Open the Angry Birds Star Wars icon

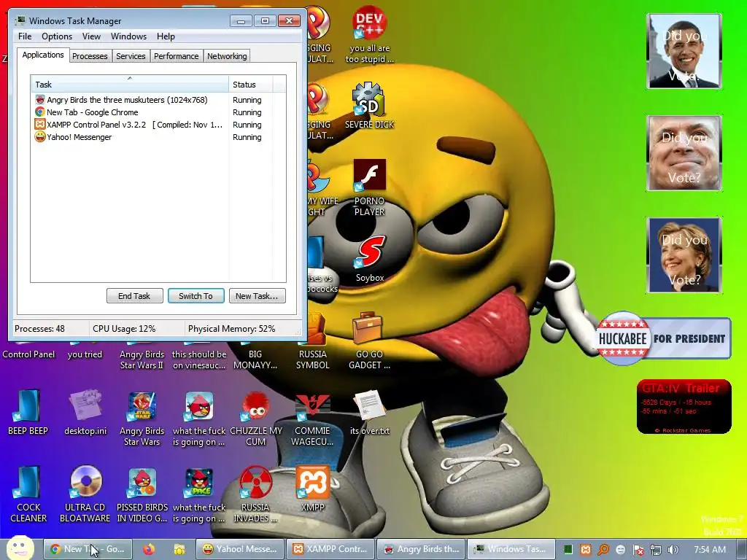pyautogui.click(x=142, y=407)
